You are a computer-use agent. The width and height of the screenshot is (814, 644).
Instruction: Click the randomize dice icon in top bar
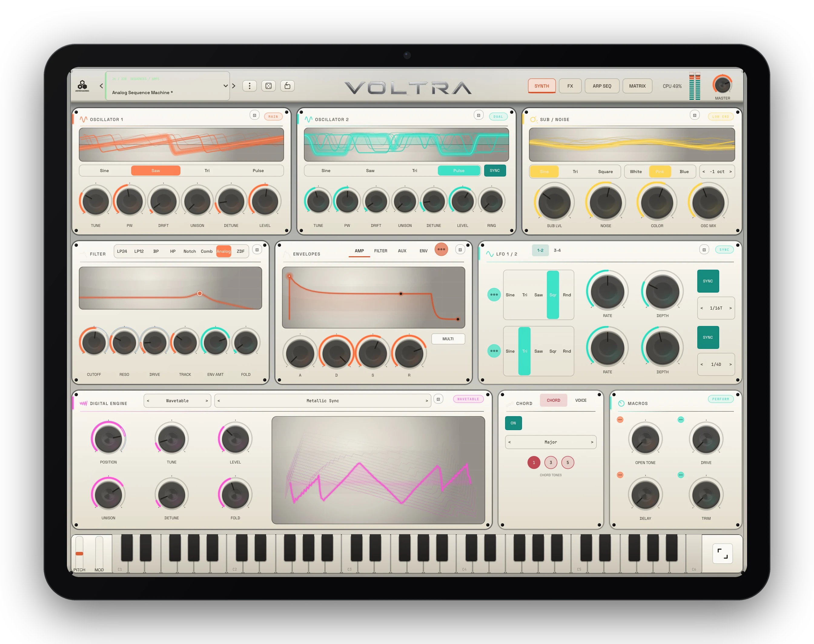coord(268,86)
